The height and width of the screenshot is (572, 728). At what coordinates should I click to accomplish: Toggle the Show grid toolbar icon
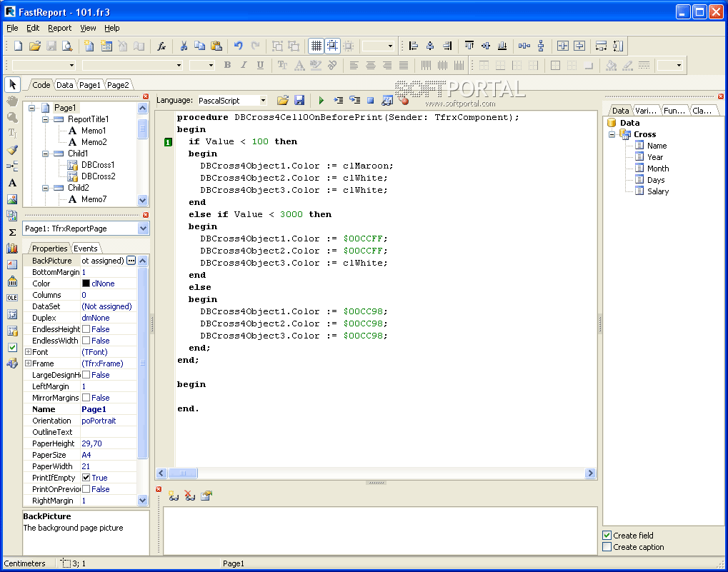pos(315,46)
